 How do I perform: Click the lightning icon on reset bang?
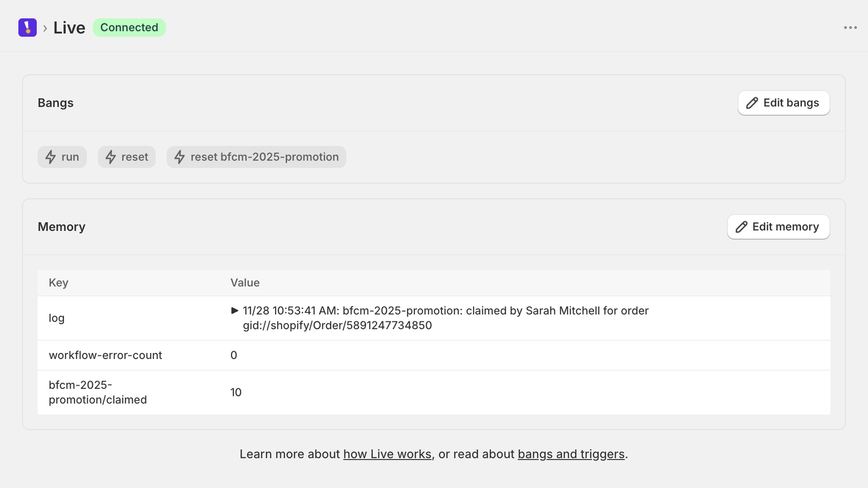(111, 157)
